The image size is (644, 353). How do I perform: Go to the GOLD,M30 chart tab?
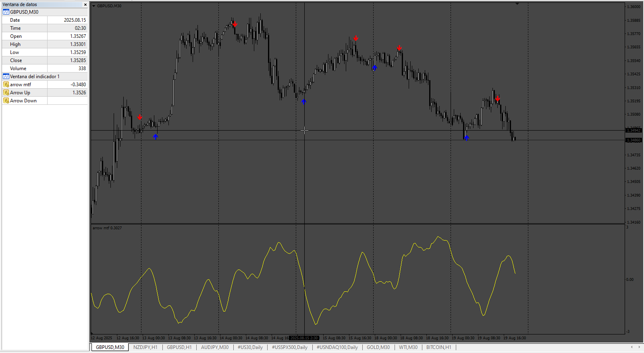(378, 347)
